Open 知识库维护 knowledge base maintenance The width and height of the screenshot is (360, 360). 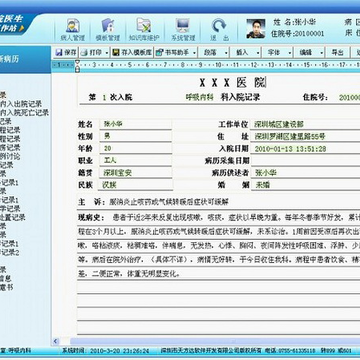144,30
